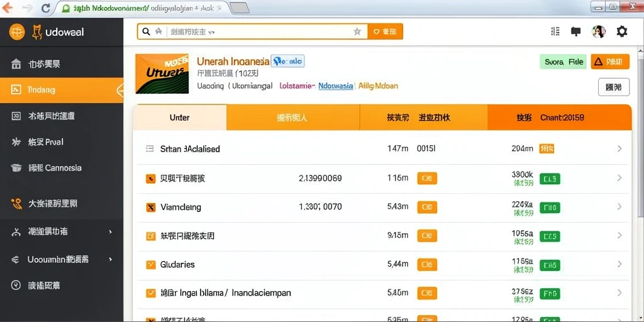Toggle the checkbox next to Gludaries
The image size is (644, 322).
(x=151, y=265)
